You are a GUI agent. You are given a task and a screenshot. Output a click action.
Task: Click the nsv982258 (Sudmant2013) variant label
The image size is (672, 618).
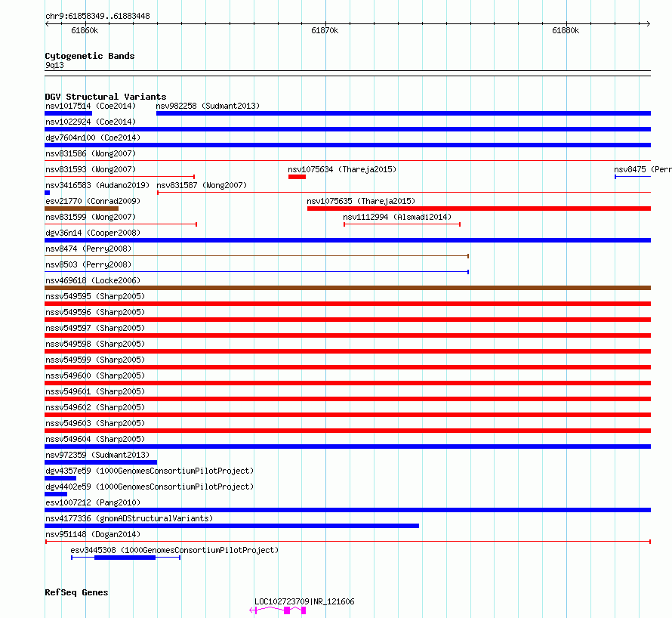[208, 106]
